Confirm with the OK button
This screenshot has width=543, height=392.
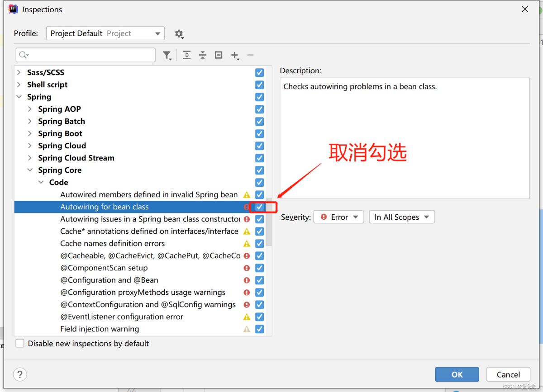457,374
